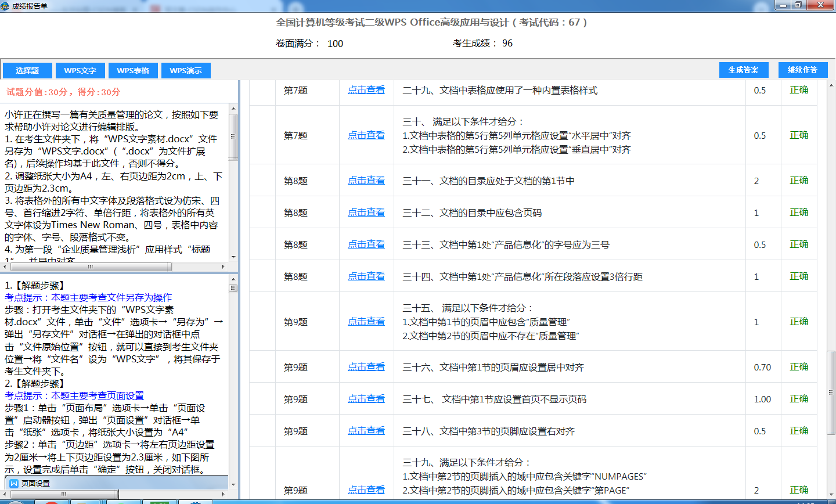View details via 点击查看 for item 三十一
The width and height of the screenshot is (836, 504).
366,181
